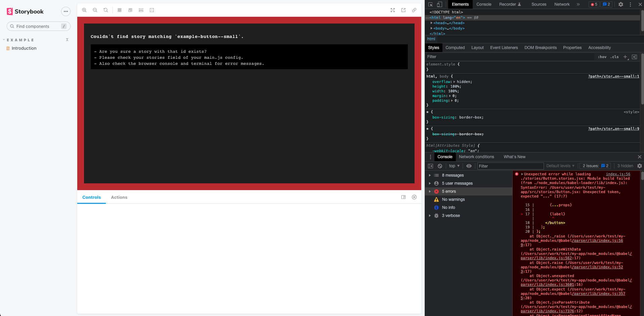
Task: Switch to the Computed styles tab
Action: tap(455, 48)
